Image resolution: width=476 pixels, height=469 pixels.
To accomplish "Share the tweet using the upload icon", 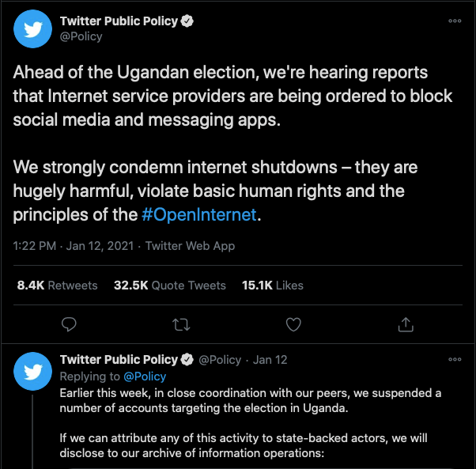I will (406, 324).
